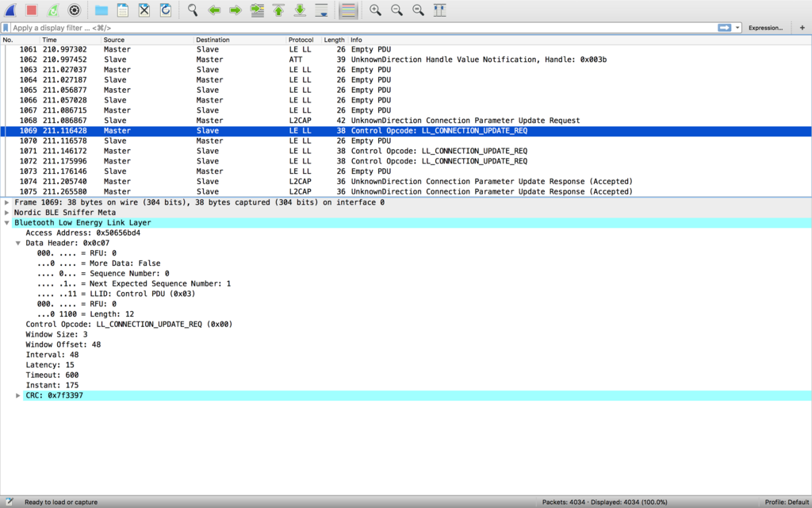Toggle packet list colorization
Image resolution: width=812 pixels, height=508 pixels.
349,10
